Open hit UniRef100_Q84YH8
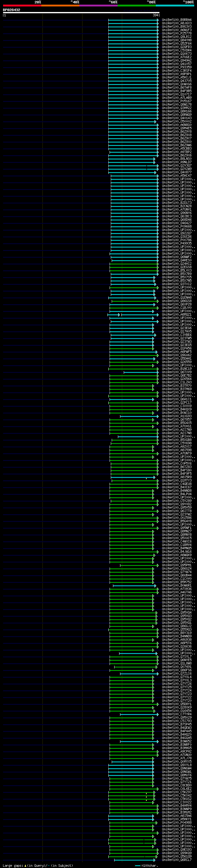 pyautogui.click(x=176, y=40)
